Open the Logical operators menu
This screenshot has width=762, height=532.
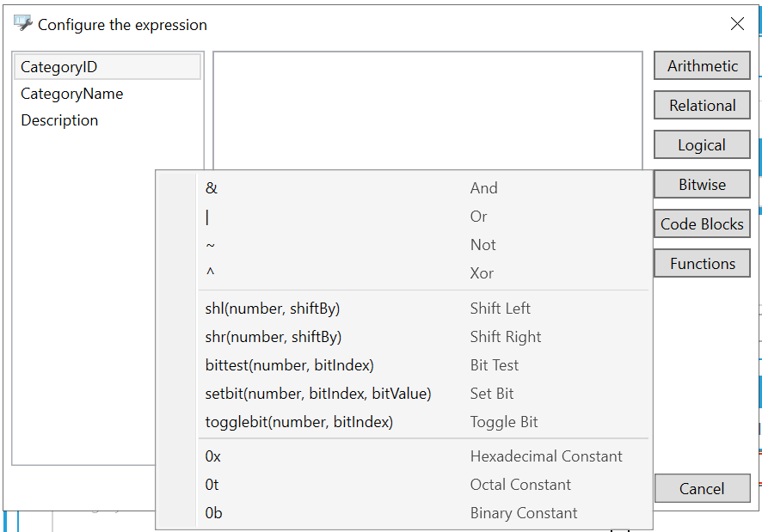click(x=702, y=145)
